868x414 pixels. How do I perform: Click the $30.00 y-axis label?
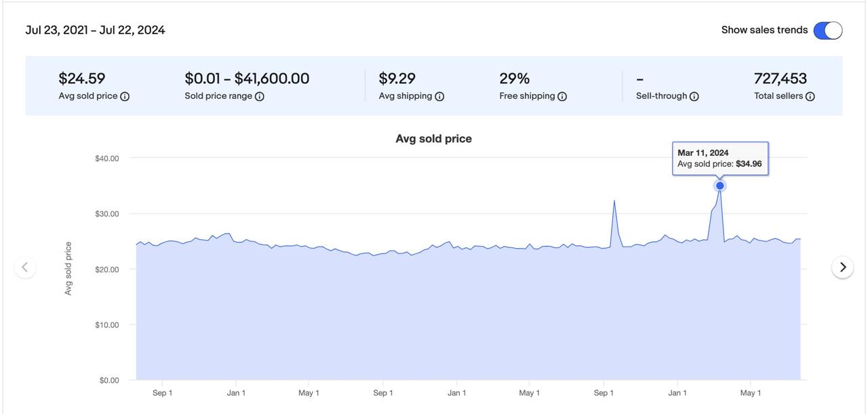[107, 214]
